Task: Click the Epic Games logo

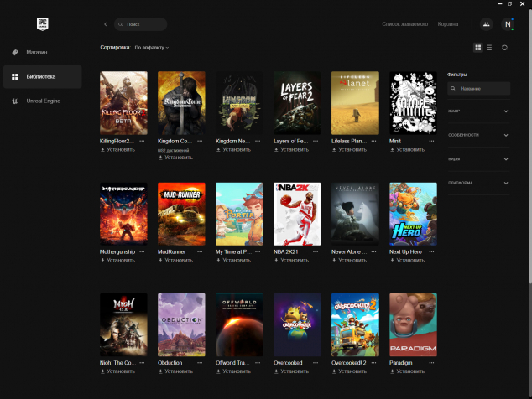Action: [x=43, y=24]
